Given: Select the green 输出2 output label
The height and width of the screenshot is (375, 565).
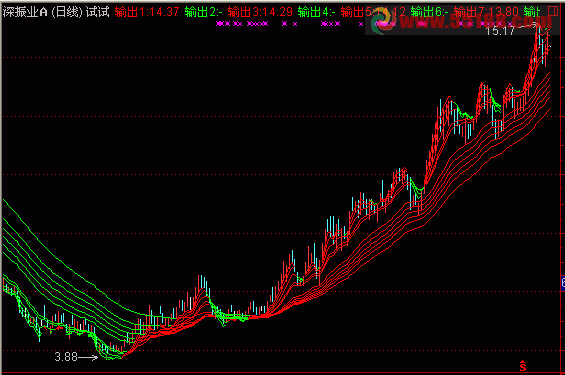Looking at the screenshot, I should [x=204, y=12].
